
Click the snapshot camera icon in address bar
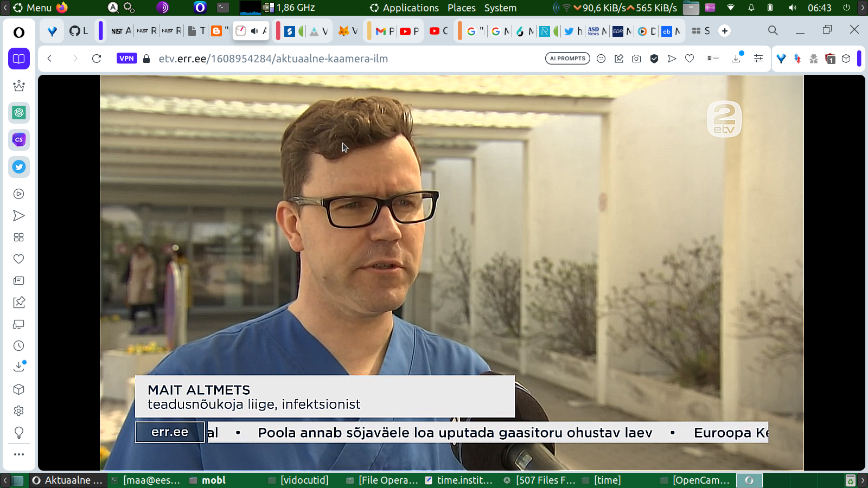636,59
